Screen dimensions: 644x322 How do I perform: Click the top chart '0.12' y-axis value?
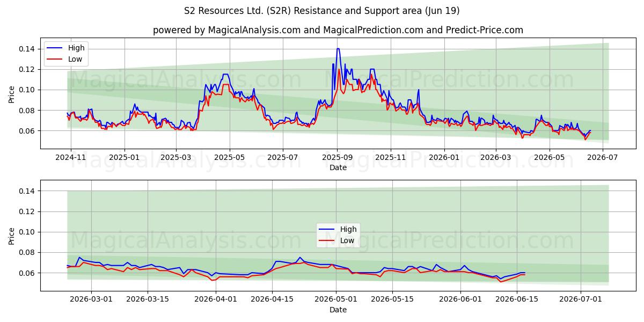click(27, 69)
